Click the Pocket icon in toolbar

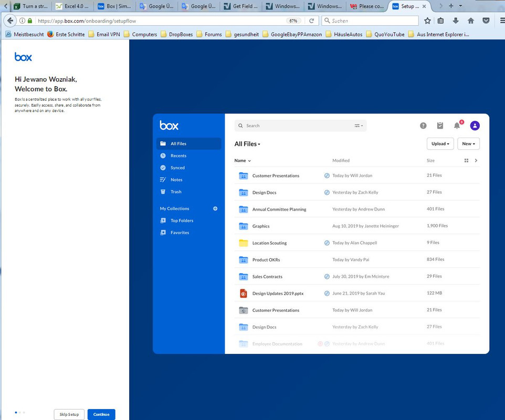(x=486, y=20)
